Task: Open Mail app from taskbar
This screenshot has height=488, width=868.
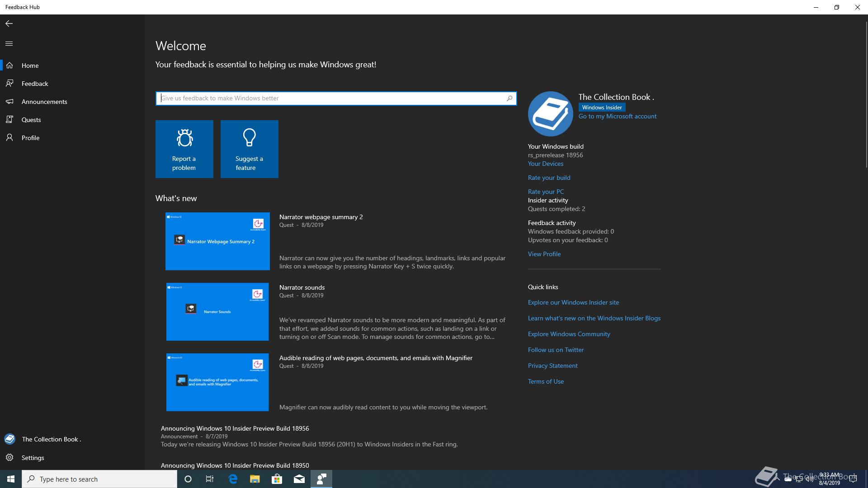Action: [x=299, y=479]
